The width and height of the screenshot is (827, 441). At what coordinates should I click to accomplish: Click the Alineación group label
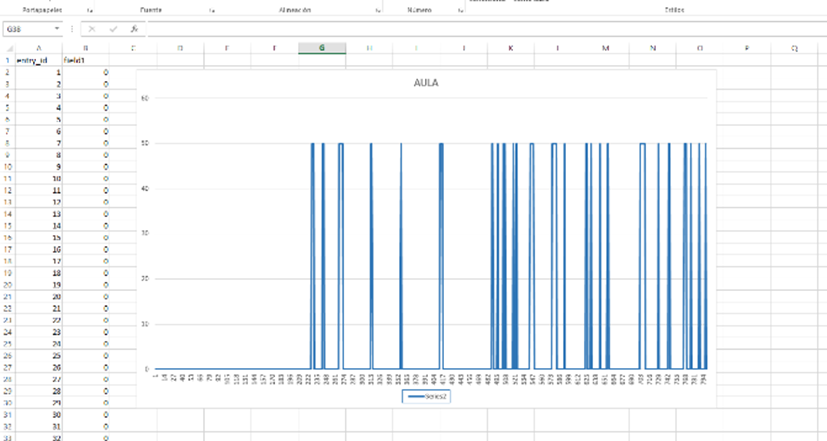point(295,10)
